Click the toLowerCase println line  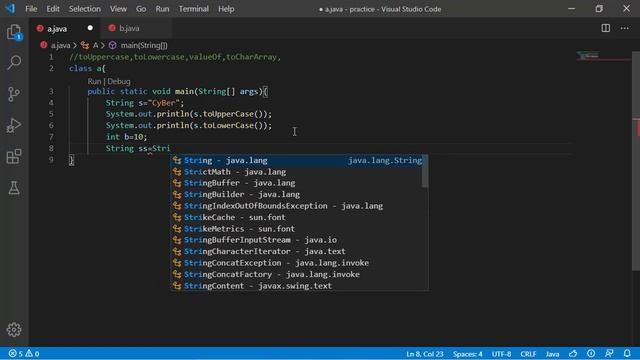189,125
